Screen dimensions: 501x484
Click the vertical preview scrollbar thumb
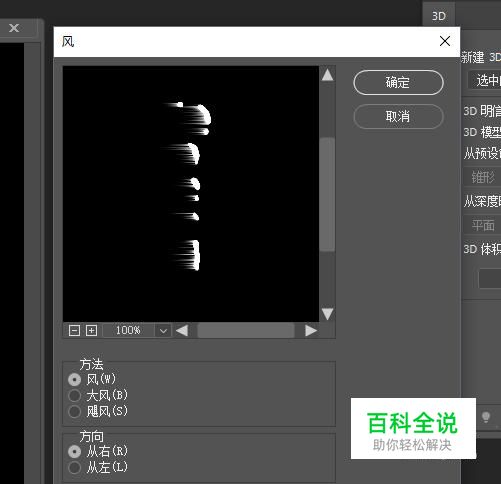tap(327, 194)
